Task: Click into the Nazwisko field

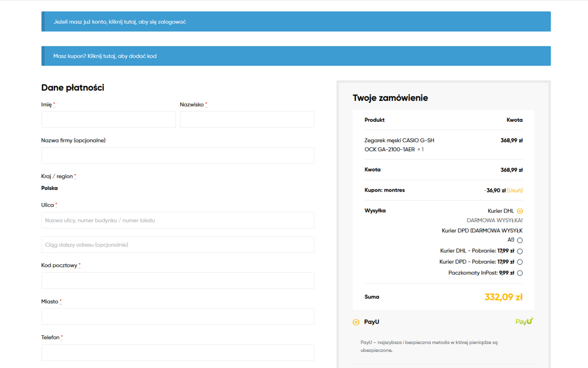Action: [247, 119]
